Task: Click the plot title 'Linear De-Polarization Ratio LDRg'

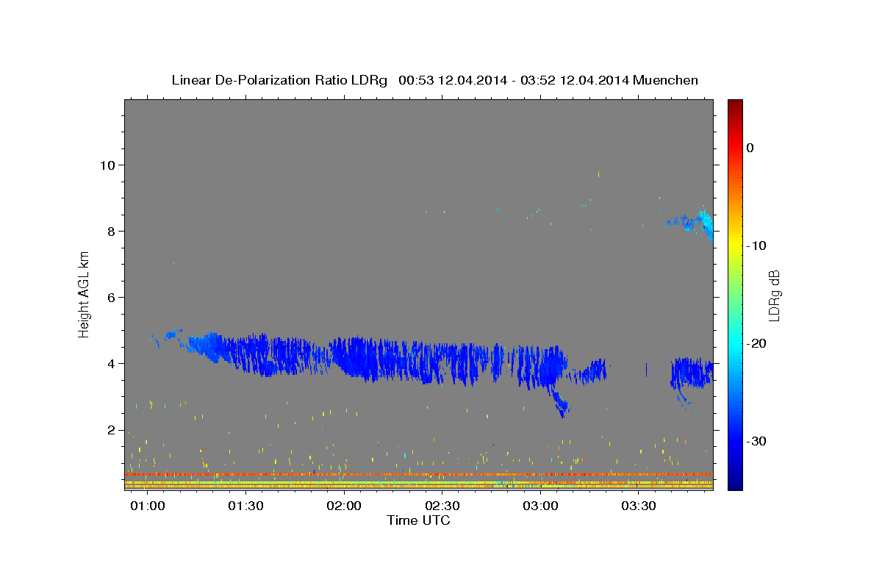Action: [x=279, y=80]
